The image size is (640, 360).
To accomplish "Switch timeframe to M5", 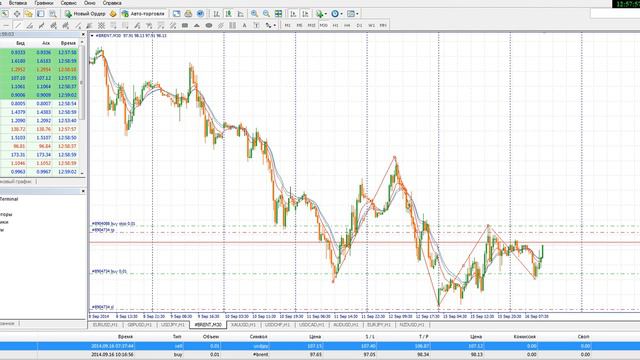I will (299, 25).
